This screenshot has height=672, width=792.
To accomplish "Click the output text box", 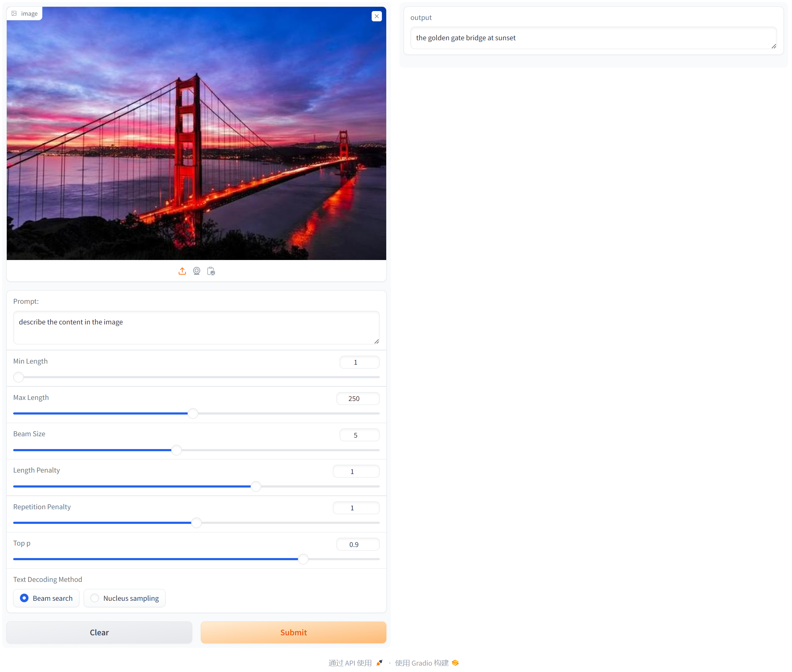I will [593, 38].
